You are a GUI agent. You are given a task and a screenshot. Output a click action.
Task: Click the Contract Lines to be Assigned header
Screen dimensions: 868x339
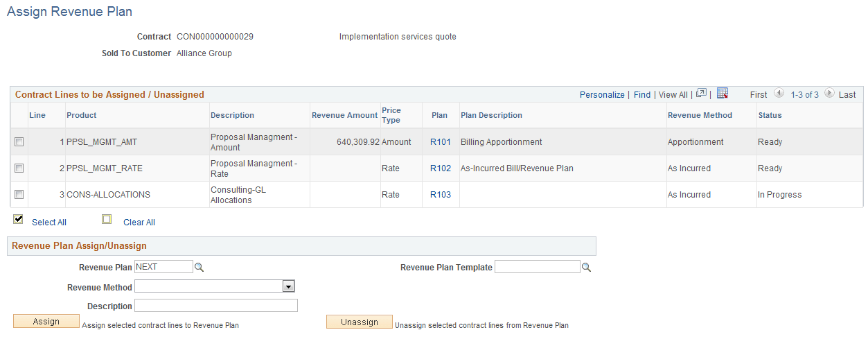[x=109, y=95]
